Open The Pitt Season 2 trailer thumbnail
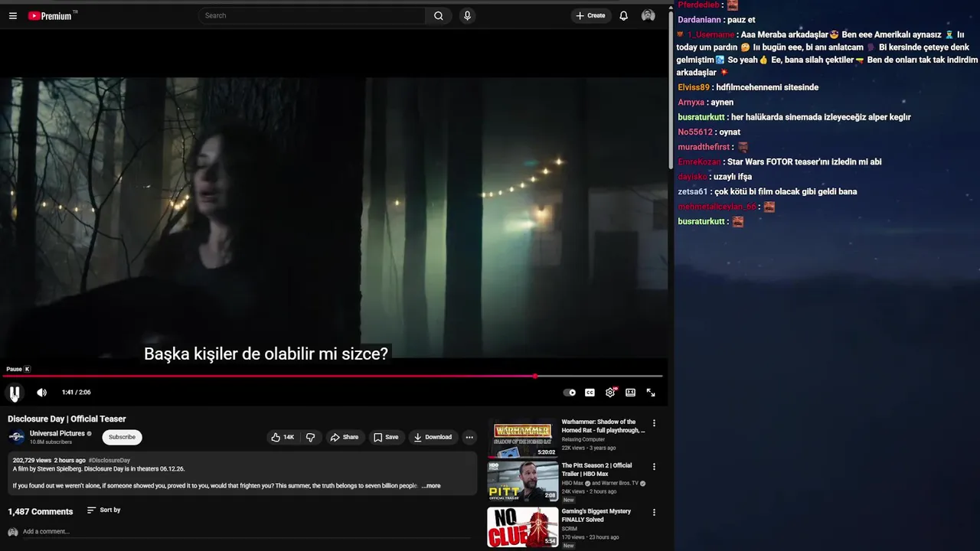980x551 pixels. pos(523,481)
